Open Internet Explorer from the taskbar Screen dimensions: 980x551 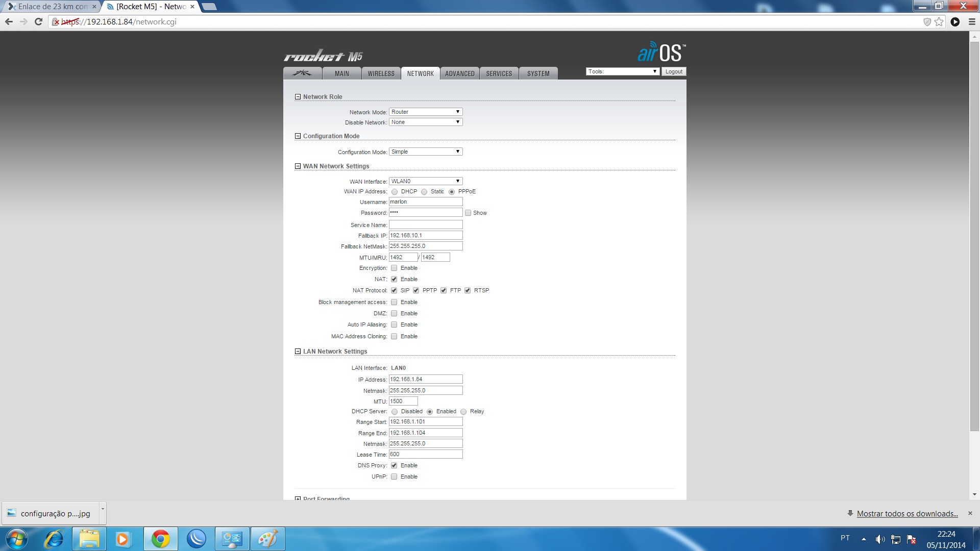pyautogui.click(x=54, y=539)
